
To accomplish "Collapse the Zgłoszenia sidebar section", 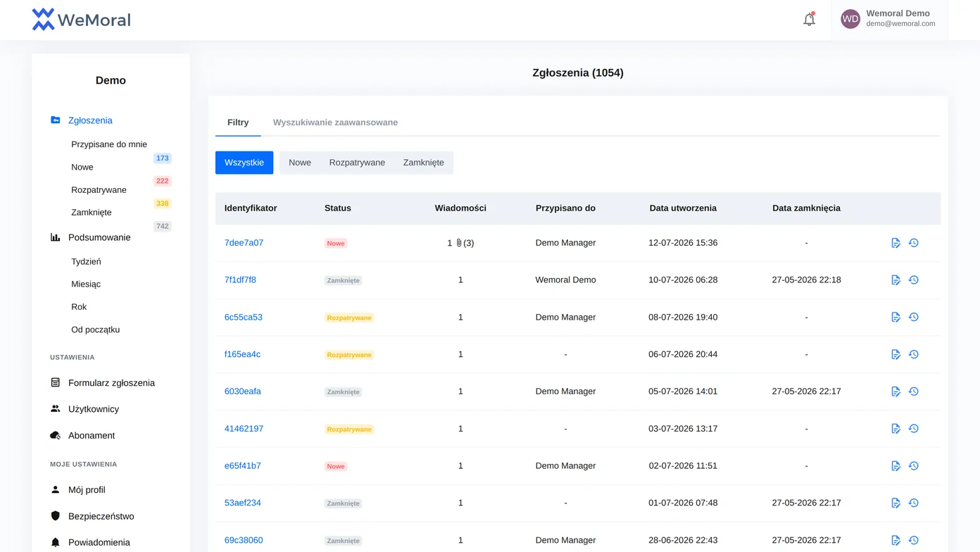I will 111,120.
